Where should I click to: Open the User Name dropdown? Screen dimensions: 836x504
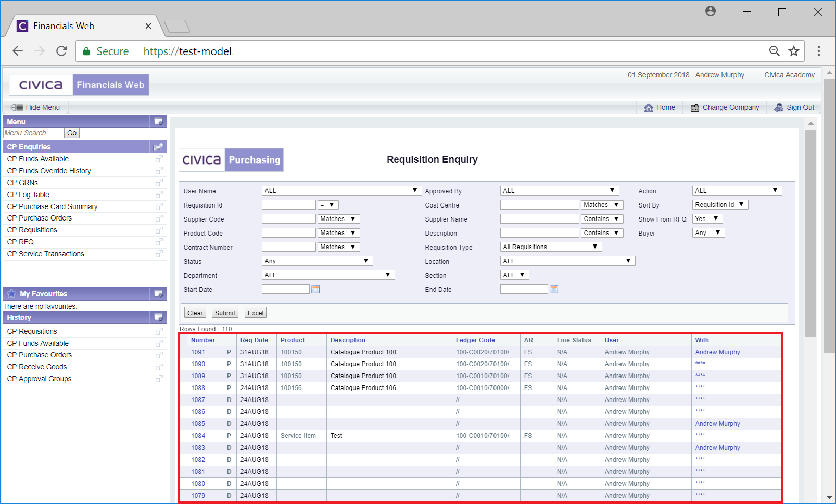341,191
